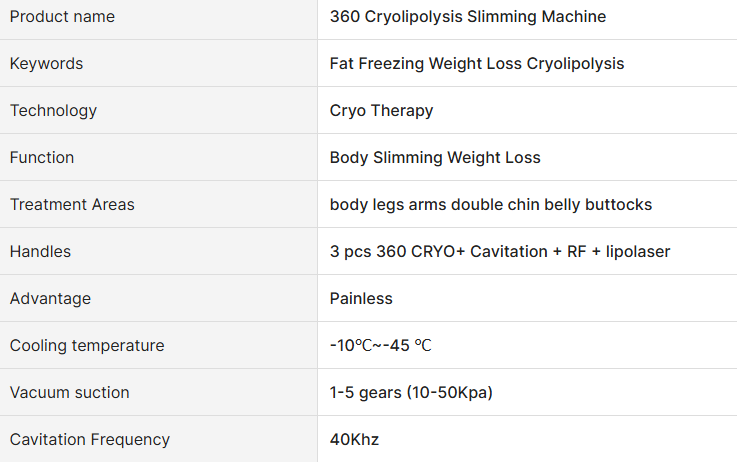The height and width of the screenshot is (462, 737).
Task: Click the "360 Cryolipolysis Slimming Machine" value
Action: click(467, 17)
